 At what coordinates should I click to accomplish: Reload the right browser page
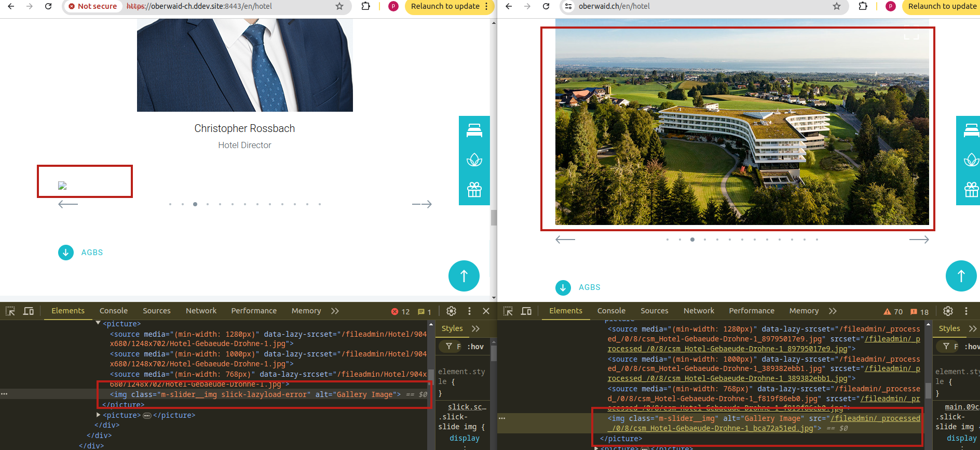[x=546, y=6]
